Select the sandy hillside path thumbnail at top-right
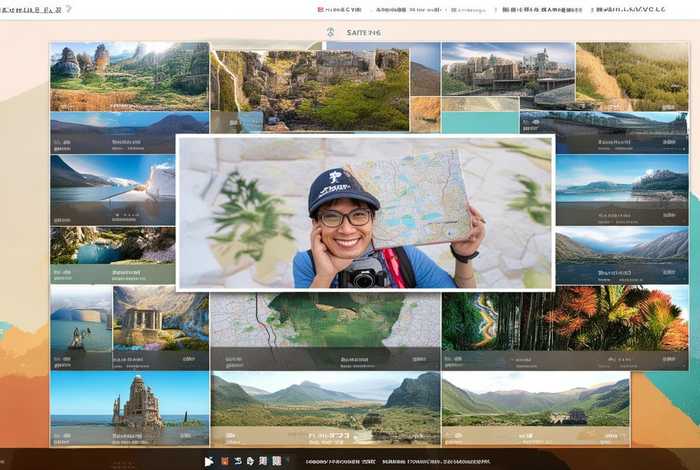 click(632, 75)
